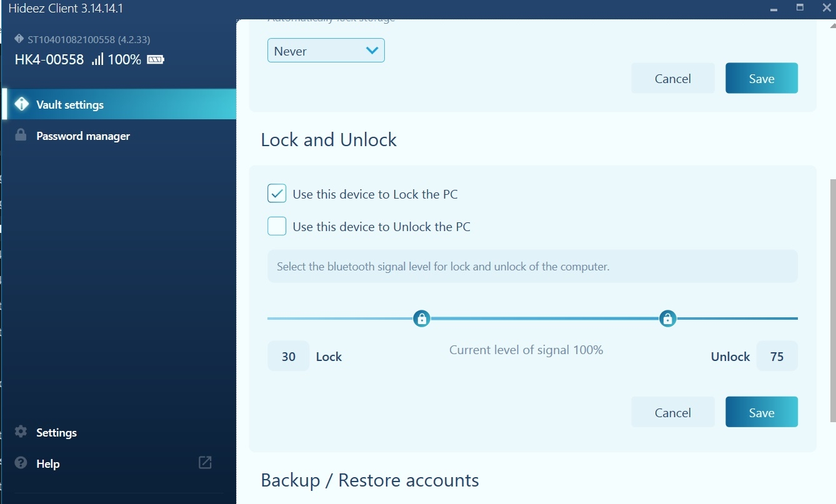Click the Settings gear icon
This screenshot has width=836, height=504.
pyautogui.click(x=21, y=432)
